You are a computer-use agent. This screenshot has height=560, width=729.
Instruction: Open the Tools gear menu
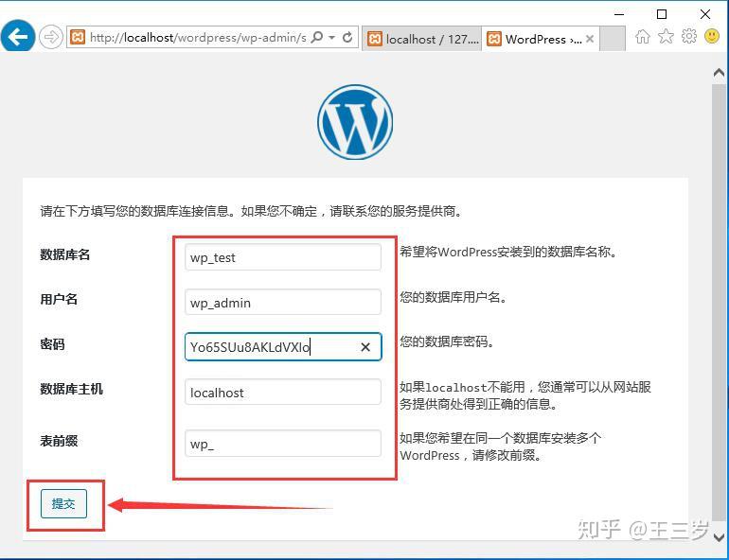(x=689, y=36)
